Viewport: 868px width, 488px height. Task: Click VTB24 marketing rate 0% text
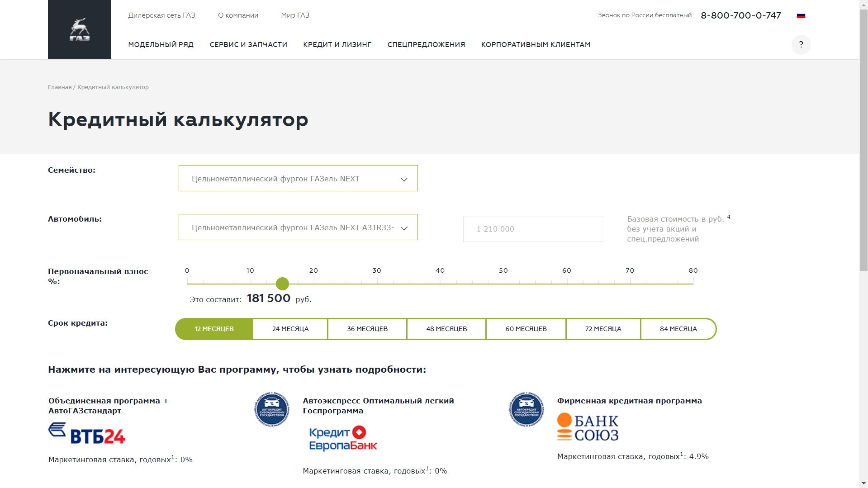pos(120,460)
